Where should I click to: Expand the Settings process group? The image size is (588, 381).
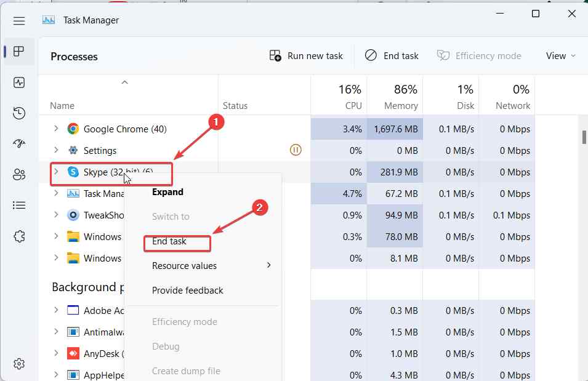[56, 150]
